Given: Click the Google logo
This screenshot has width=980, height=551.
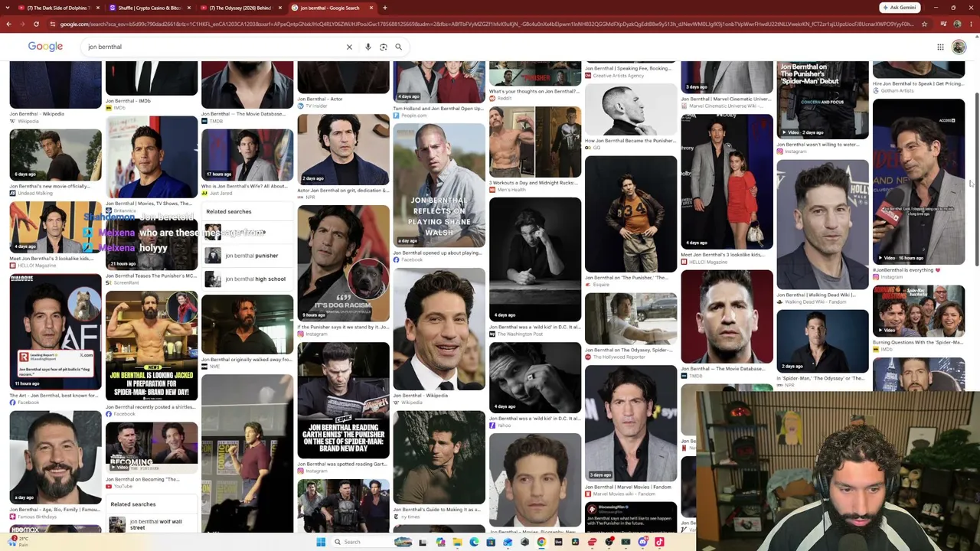Looking at the screenshot, I should coord(45,47).
